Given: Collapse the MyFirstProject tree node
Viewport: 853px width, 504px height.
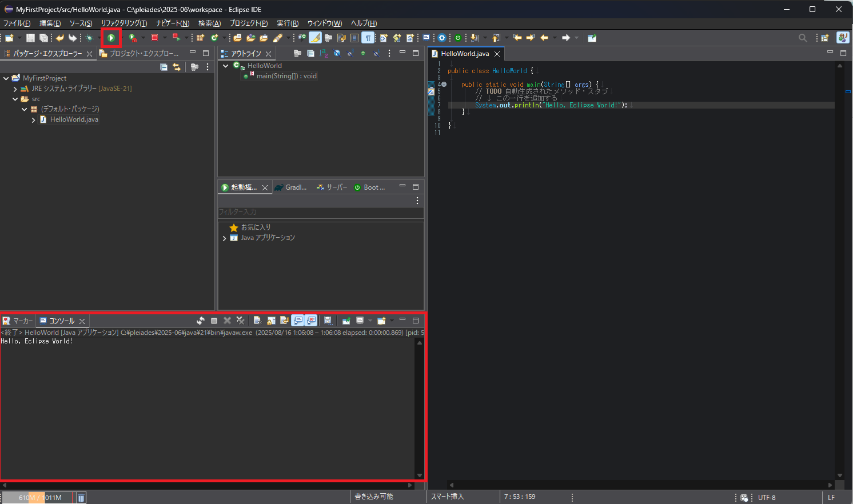Looking at the screenshot, I should [6, 78].
